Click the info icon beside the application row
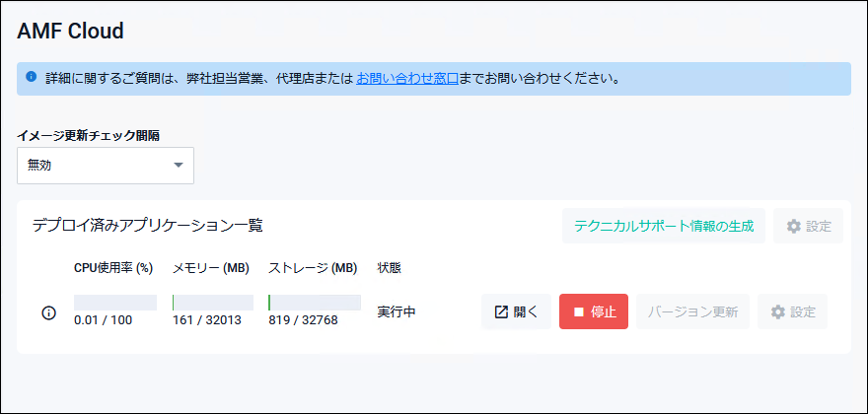Viewport: 868px width, 414px height. coord(48,312)
